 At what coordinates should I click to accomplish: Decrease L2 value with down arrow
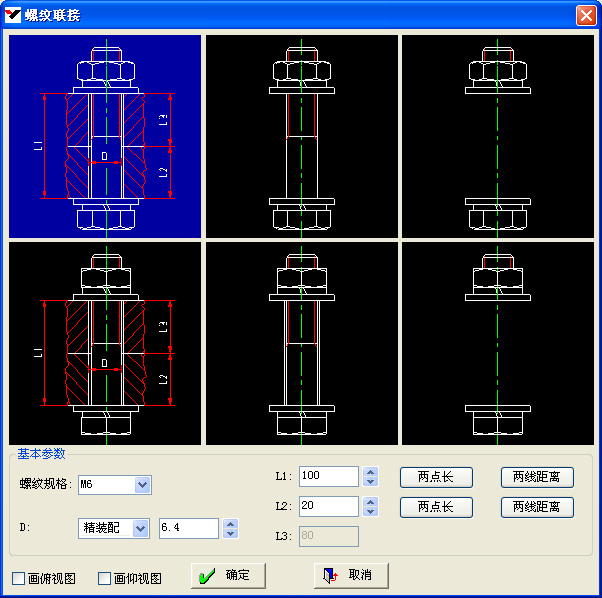370,512
